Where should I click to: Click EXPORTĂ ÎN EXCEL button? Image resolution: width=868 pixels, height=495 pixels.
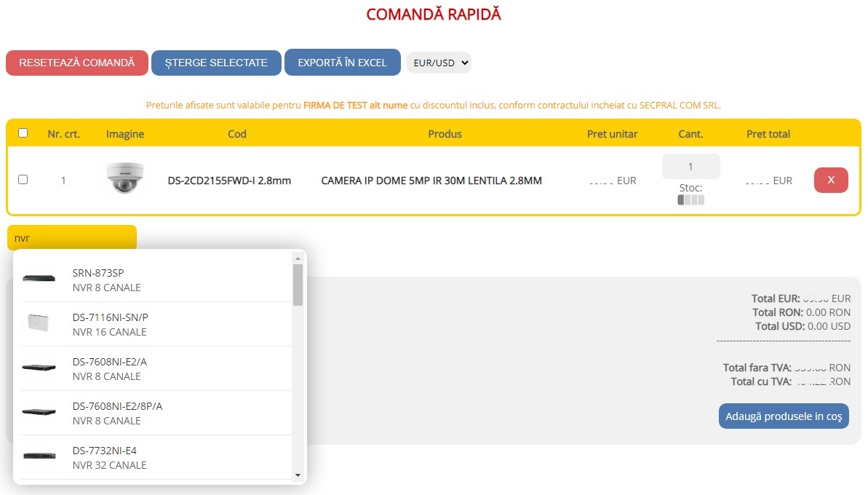click(x=342, y=63)
